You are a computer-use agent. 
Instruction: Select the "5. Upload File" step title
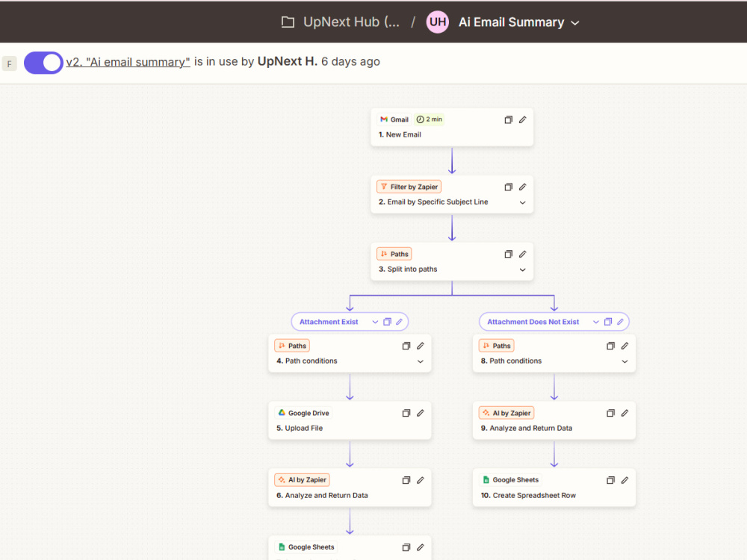click(x=300, y=428)
